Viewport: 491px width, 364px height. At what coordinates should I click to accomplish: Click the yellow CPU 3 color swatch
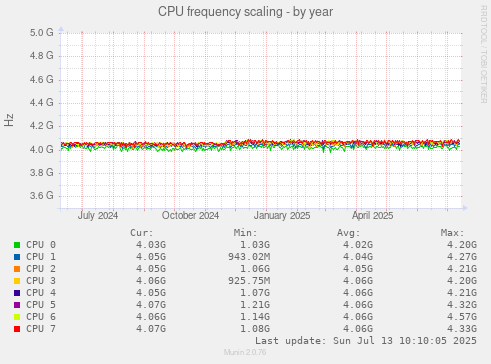click(17, 281)
